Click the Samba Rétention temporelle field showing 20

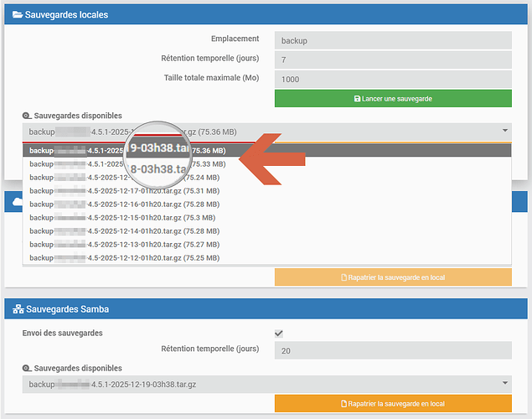(x=393, y=350)
